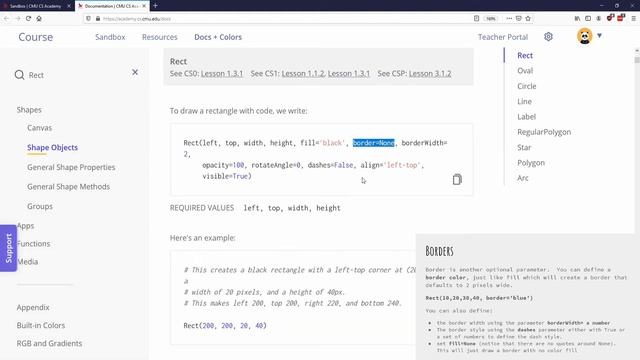Viewport: 640px width, 360px height.
Task: Toggle reader view icon in address bar
Action: pos(476,18)
